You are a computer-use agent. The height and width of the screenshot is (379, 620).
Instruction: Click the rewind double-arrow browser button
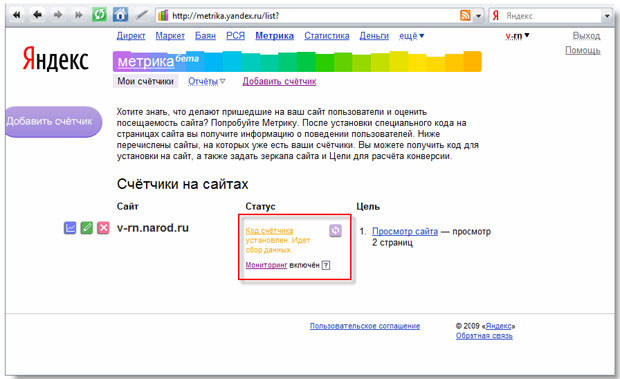click(x=17, y=15)
